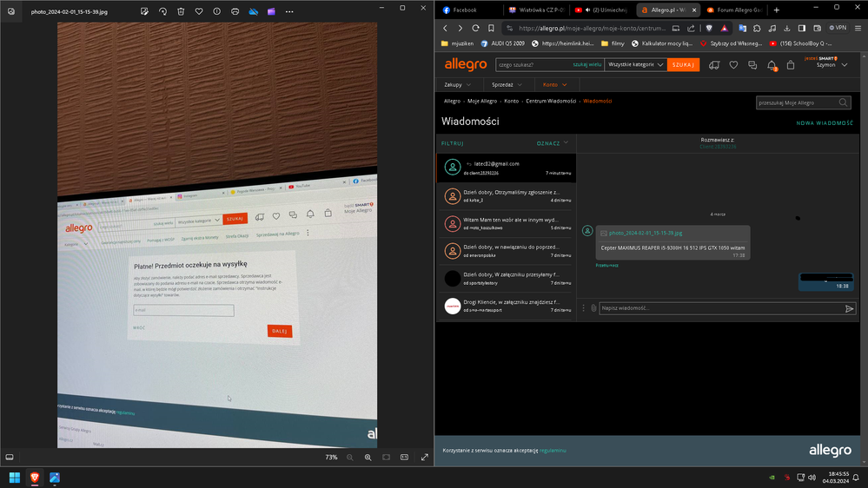Switch to the Forum Allegro Gadane tab
This screenshot has height=488, width=868.
click(x=734, y=10)
